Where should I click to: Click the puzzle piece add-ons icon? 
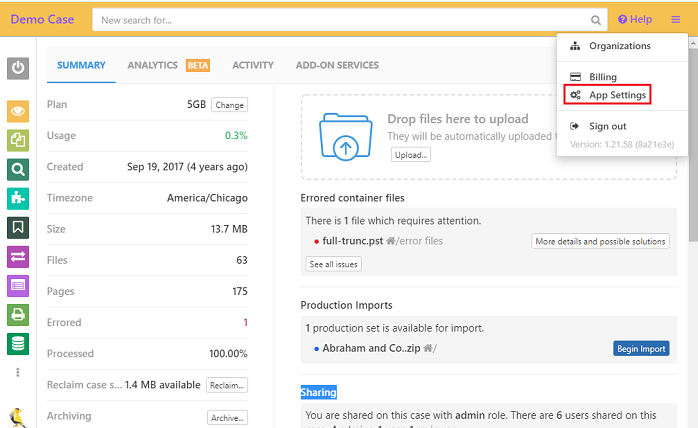18,199
